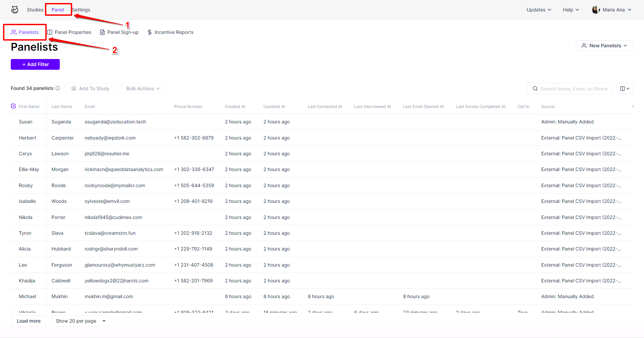Select panelist Susan in First Name column
The image size is (644, 338).
[26, 122]
